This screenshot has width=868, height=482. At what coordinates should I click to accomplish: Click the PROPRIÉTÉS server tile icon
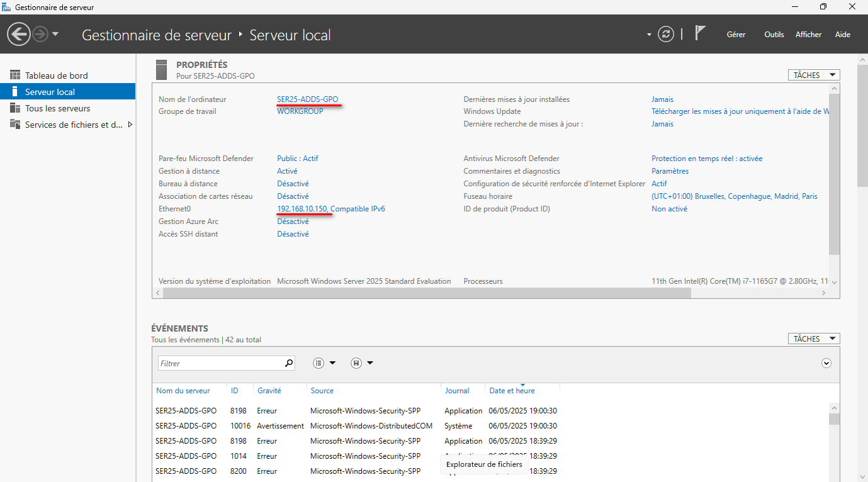point(162,69)
